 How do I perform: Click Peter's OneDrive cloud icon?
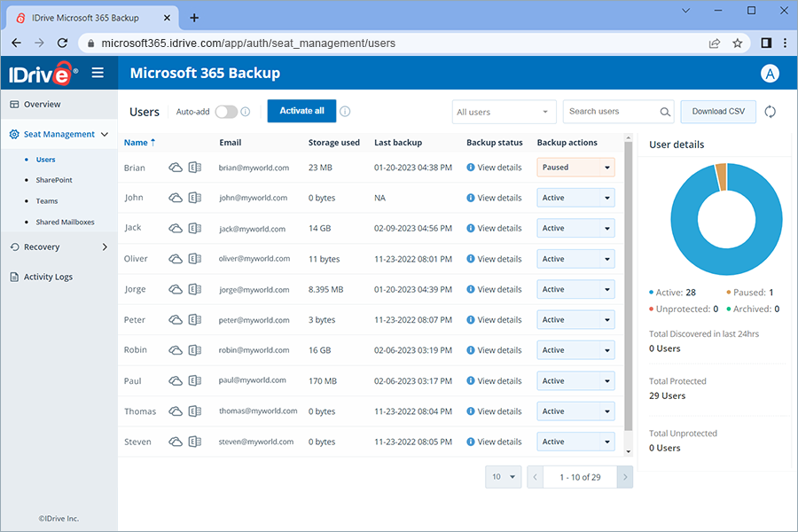[x=176, y=320]
